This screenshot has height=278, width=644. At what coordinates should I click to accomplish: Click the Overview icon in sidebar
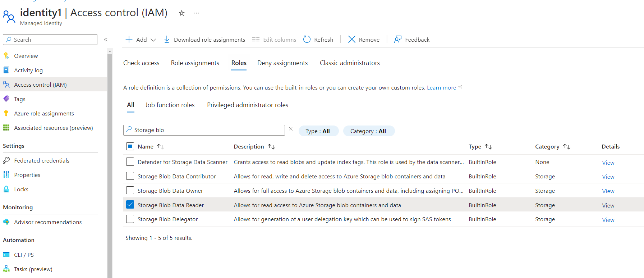click(x=6, y=56)
